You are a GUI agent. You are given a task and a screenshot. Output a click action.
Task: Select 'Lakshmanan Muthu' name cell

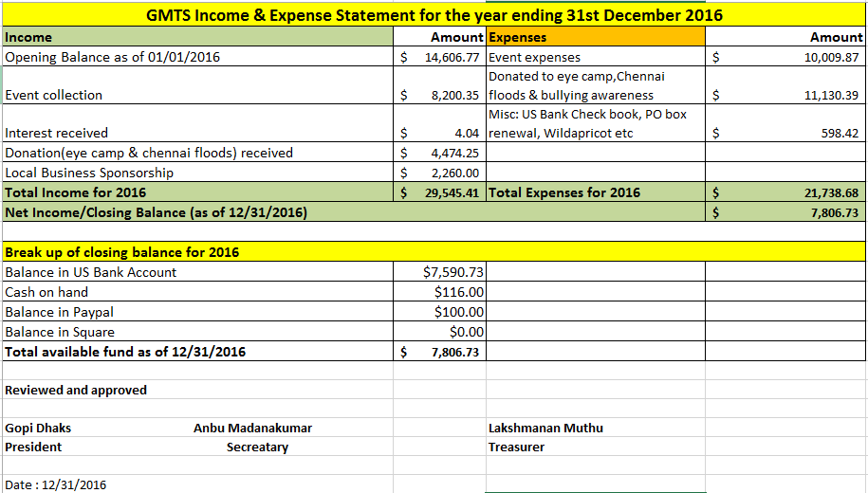(x=596, y=428)
